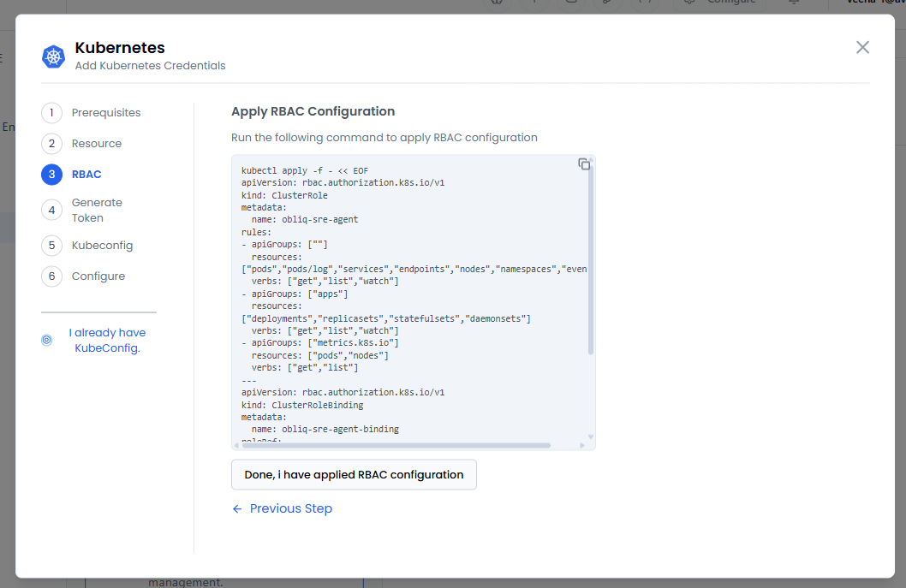This screenshot has height=588, width=906.
Task: Open the Generate Token step
Action: click(x=97, y=211)
